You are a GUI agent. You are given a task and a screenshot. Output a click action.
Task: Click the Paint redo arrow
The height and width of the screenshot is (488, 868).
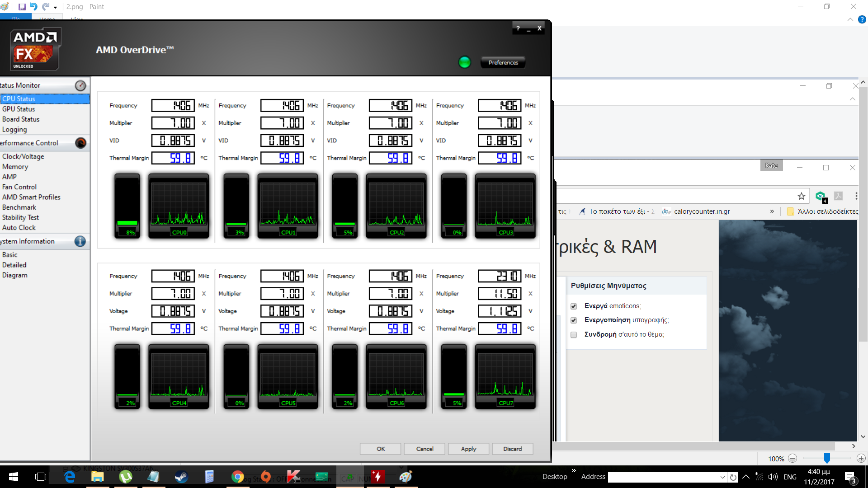pyautogui.click(x=46, y=7)
